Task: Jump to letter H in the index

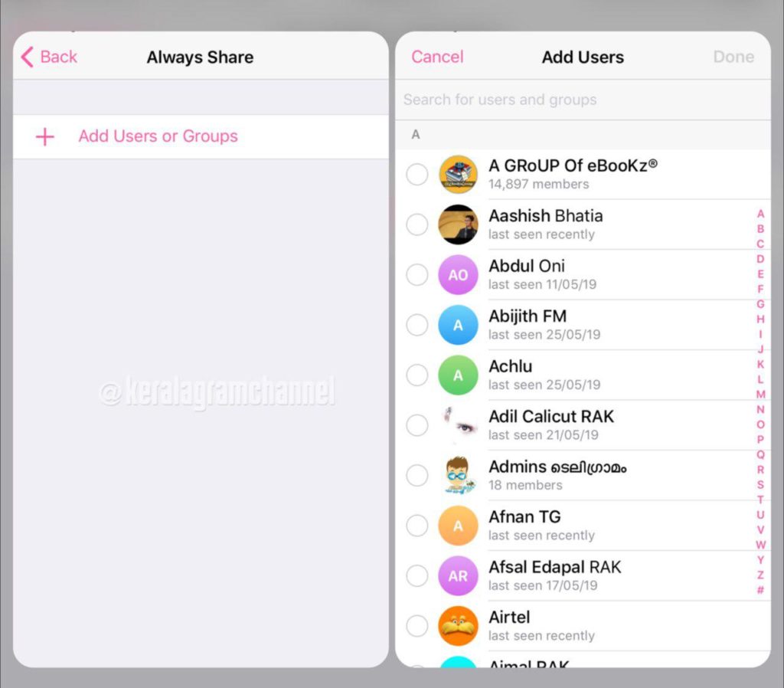Action: tap(760, 319)
